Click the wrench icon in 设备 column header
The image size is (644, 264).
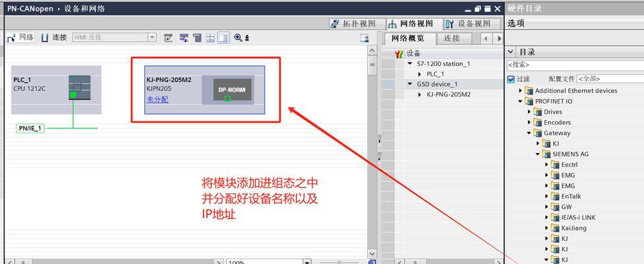399,53
